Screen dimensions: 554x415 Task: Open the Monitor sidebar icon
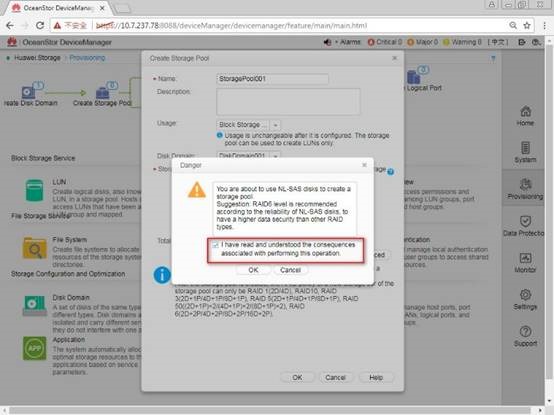[525, 258]
